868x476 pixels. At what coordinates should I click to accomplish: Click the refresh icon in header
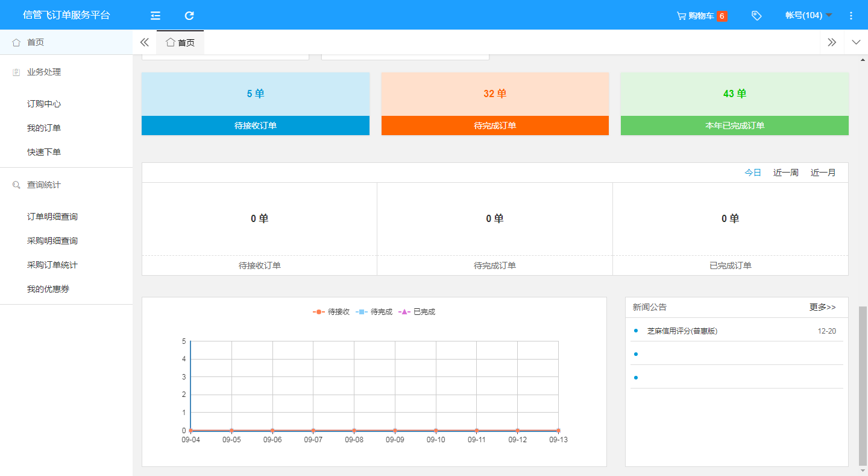click(x=189, y=16)
